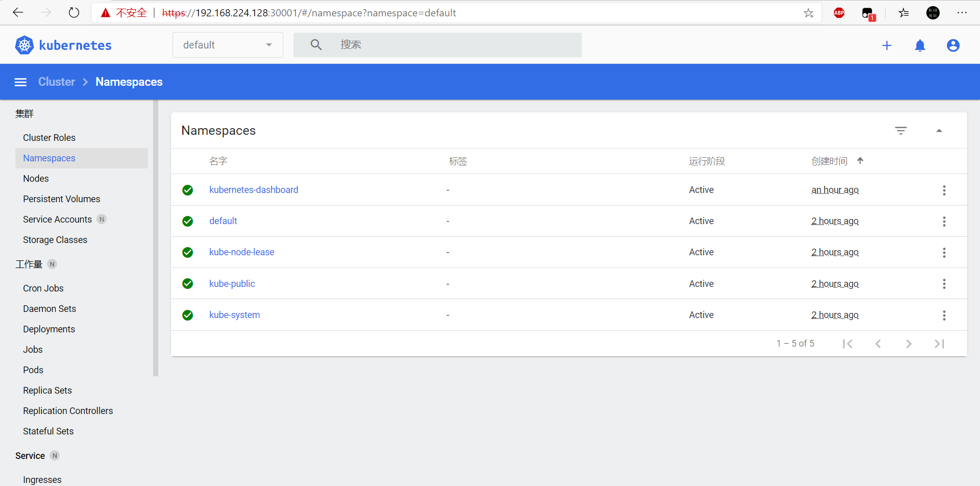Toggle sidebar with hamburger menu icon
980x486 pixels.
pos(20,82)
